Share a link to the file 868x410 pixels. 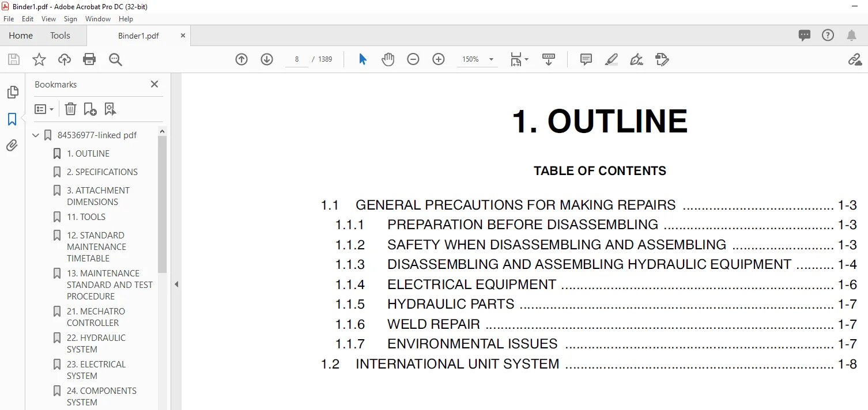854,59
